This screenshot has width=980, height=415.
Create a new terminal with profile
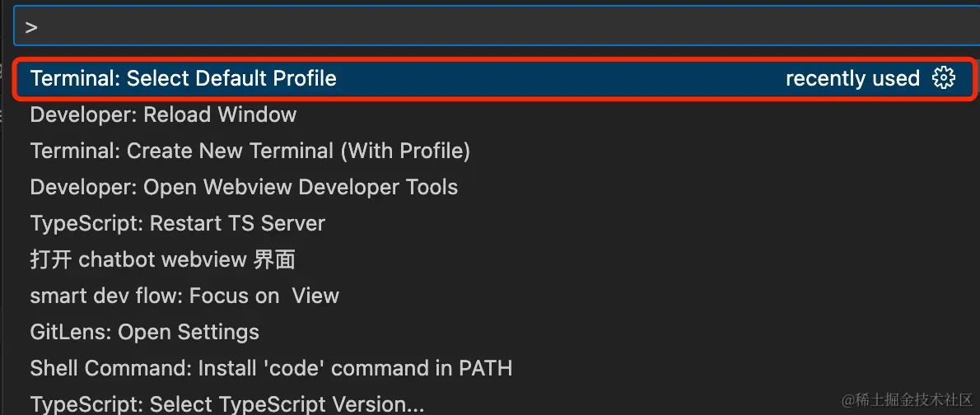point(250,151)
